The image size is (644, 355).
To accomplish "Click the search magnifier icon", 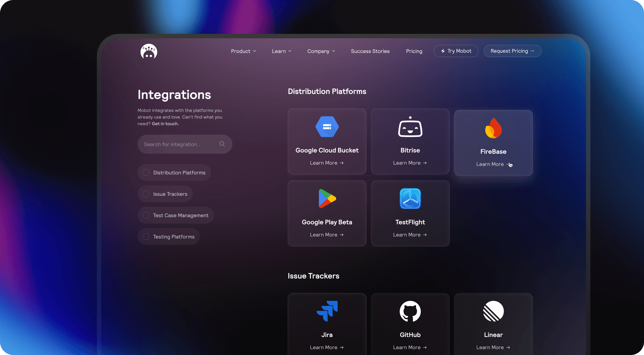I will (x=222, y=144).
